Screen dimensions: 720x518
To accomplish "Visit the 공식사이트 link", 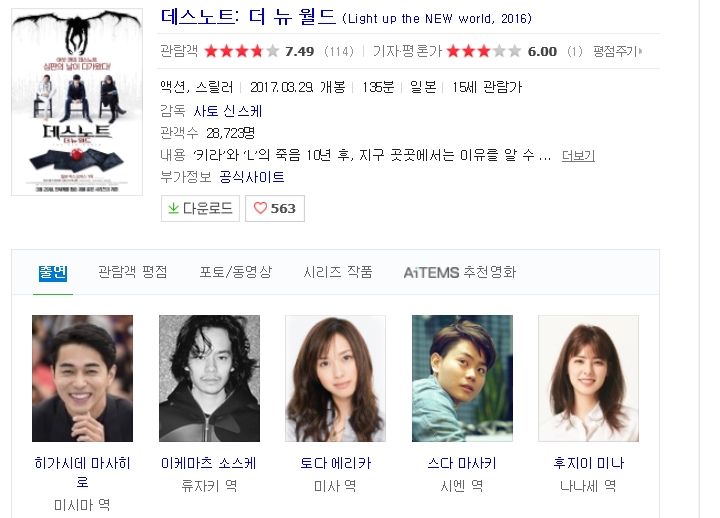I will click(252, 177).
